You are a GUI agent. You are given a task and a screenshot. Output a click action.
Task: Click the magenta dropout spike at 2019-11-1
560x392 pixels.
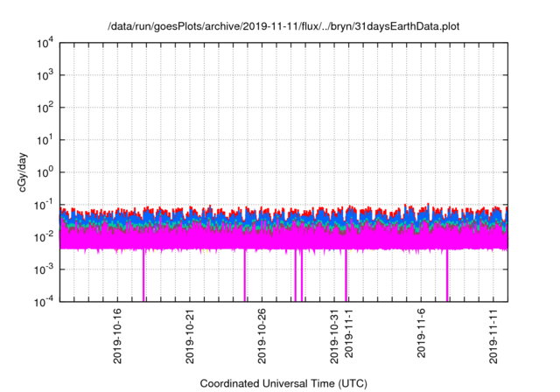(x=346, y=276)
